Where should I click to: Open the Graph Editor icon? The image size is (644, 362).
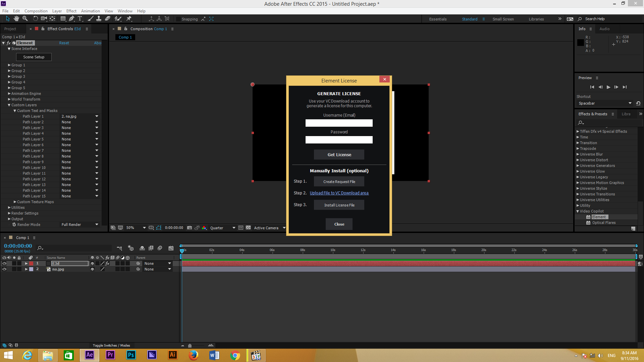(171, 248)
